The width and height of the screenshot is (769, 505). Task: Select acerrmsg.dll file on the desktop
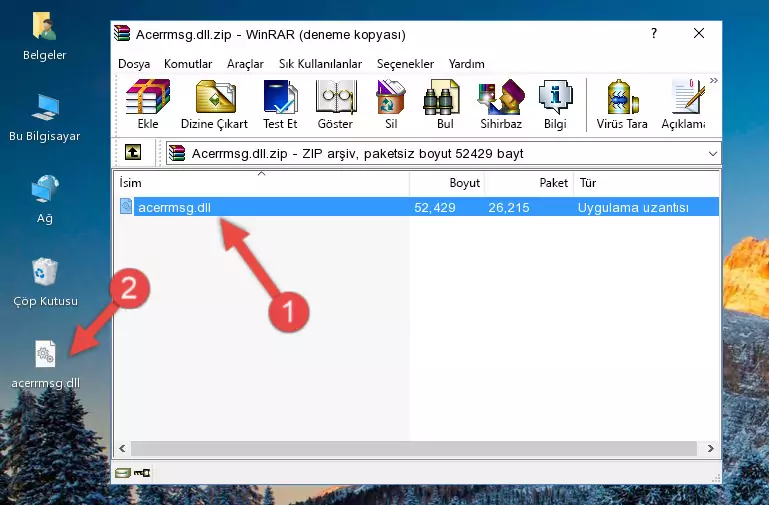click(45, 365)
